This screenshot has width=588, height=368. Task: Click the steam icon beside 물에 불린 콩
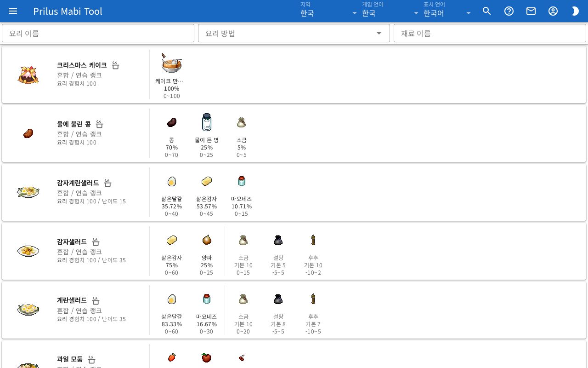coord(100,124)
